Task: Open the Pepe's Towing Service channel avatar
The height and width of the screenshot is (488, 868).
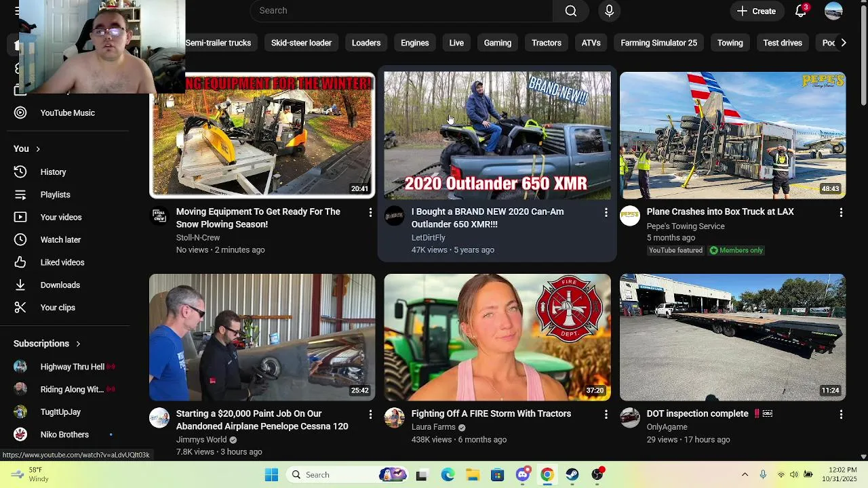Action: tap(629, 216)
